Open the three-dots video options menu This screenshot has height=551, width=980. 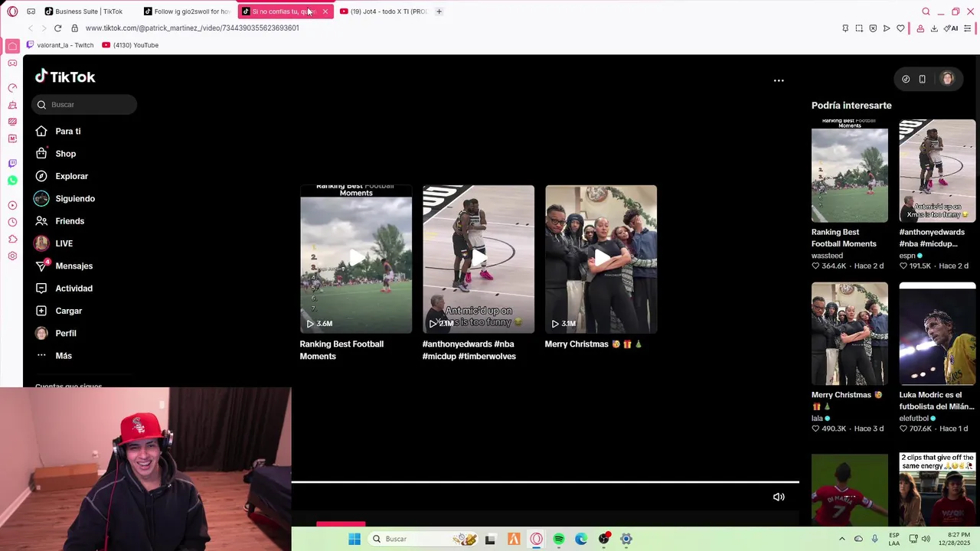(779, 80)
